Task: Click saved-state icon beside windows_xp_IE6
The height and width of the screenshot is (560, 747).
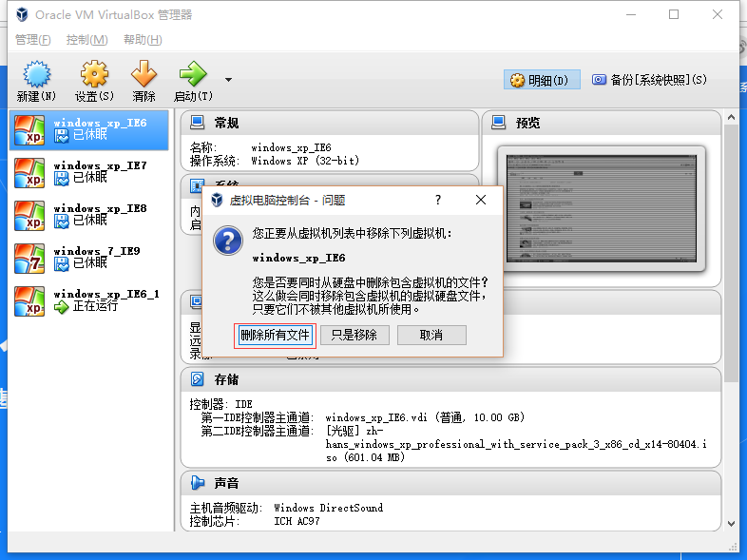Action: 62,136
